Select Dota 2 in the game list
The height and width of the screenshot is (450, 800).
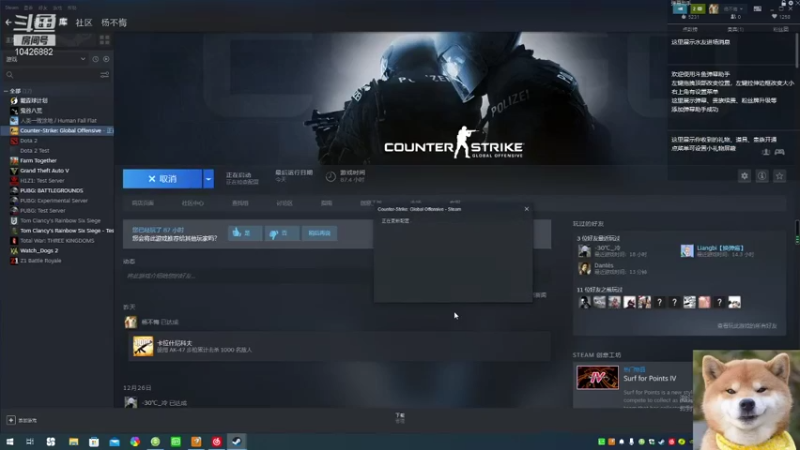29,141
